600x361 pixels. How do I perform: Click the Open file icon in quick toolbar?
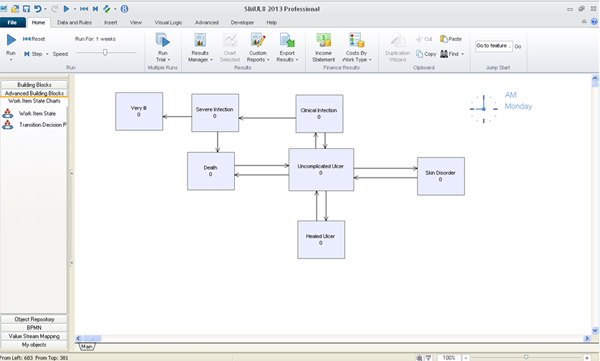pyautogui.click(x=15, y=8)
